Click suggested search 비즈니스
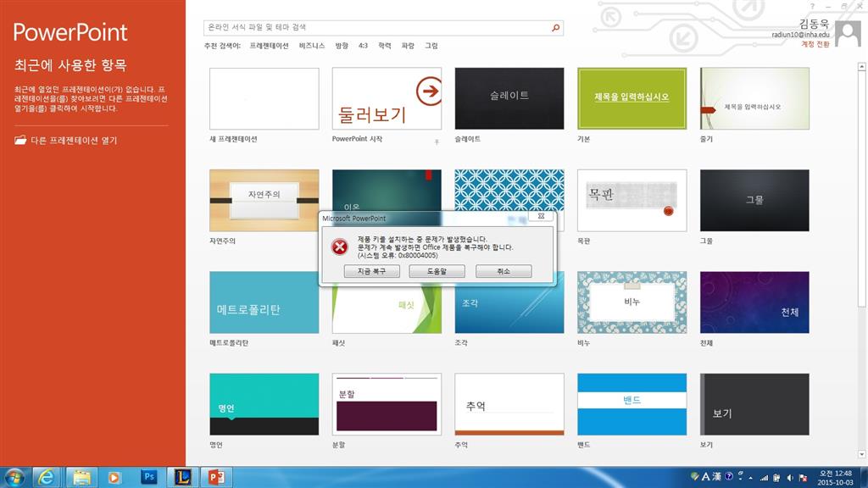This screenshot has width=868, height=488. pyautogui.click(x=312, y=46)
